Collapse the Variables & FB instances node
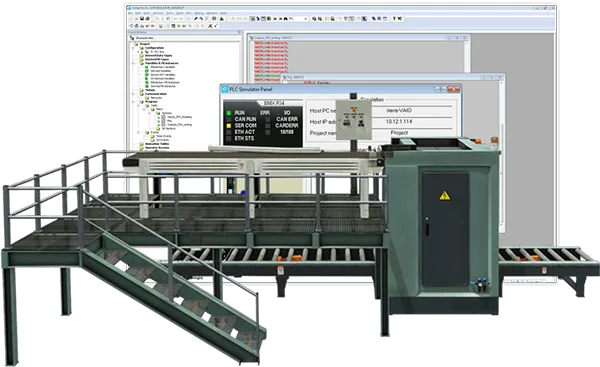This screenshot has width=600, height=367. (133, 63)
